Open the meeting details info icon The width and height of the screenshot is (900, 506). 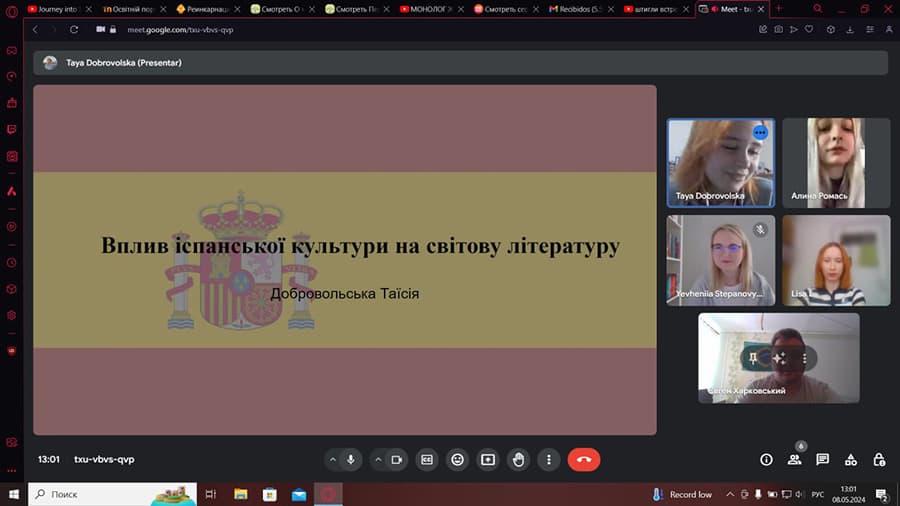point(767,460)
